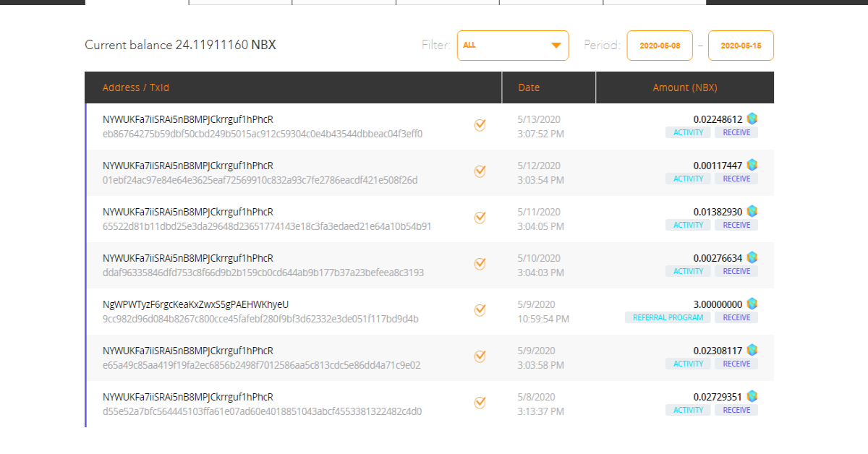This screenshot has width=868, height=454.
Task: Click confirmed checkmark for 5/8/2020 transaction
Action: [480, 403]
